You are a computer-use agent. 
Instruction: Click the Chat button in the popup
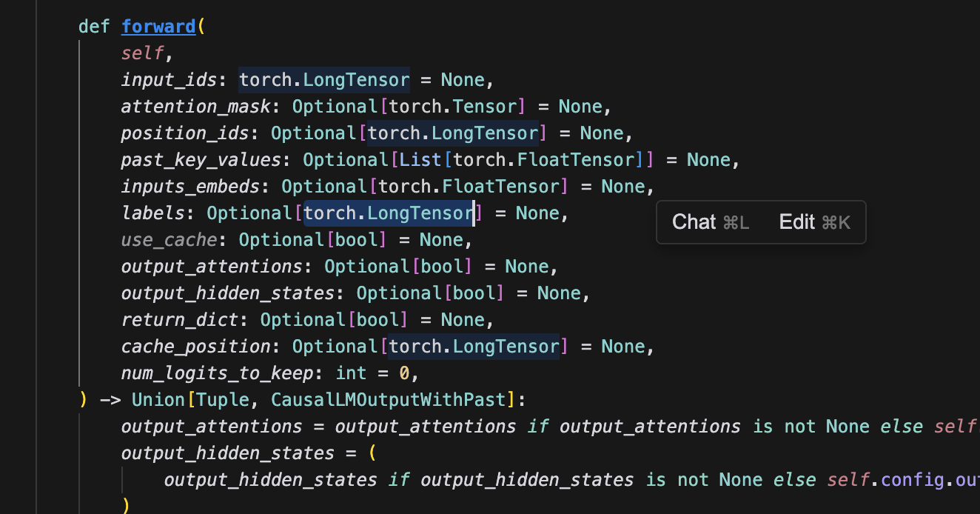click(710, 222)
